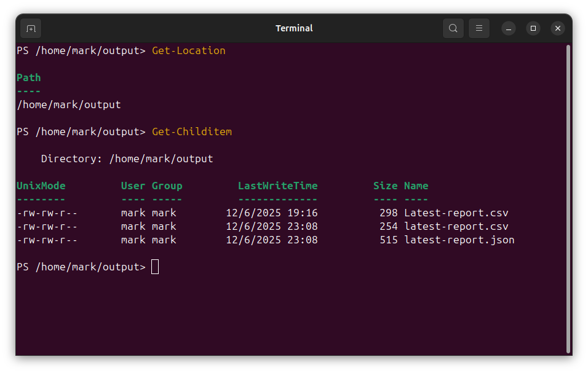The height and width of the screenshot is (373, 588).
Task: Open the hamburger menu
Action: (x=479, y=28)
